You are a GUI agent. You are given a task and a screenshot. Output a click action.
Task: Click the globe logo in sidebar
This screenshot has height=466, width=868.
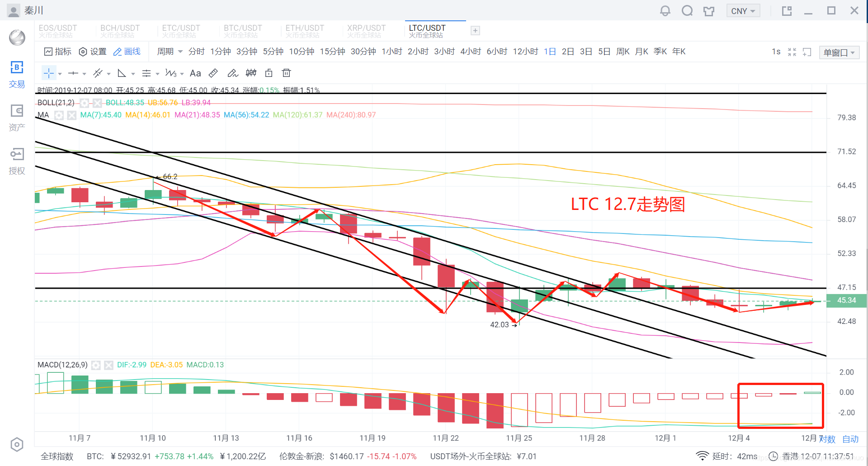coord(17,38)
